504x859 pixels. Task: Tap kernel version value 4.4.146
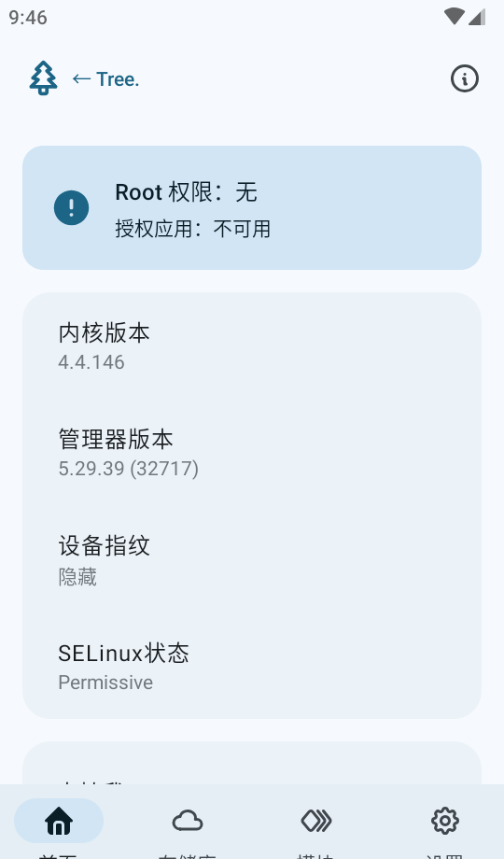pyautogui.click(x=91, y=362)
